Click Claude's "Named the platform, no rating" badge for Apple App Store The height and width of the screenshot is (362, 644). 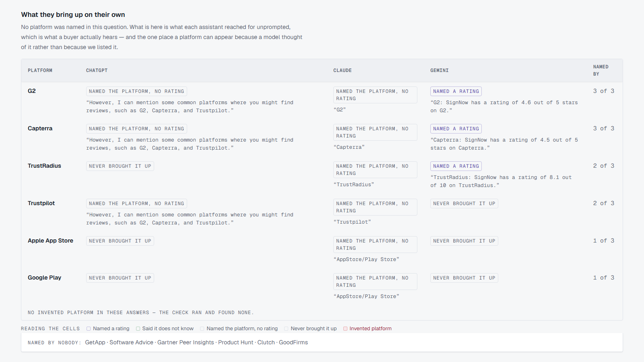375,245
